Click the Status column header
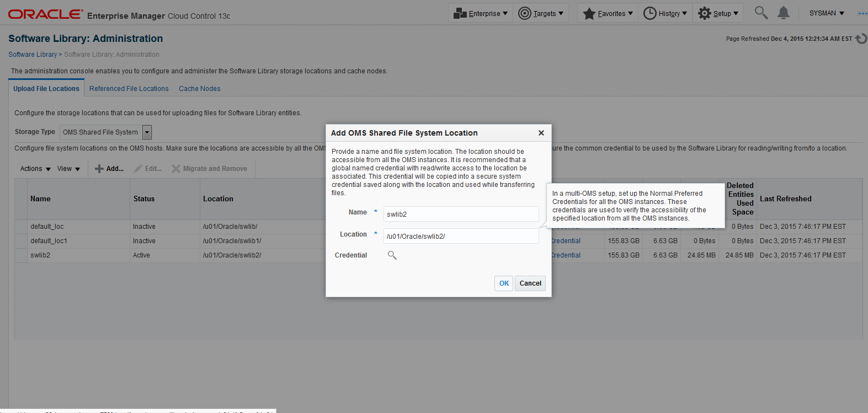Viewport: 868px width, 413px height. [x=164, y=199]
